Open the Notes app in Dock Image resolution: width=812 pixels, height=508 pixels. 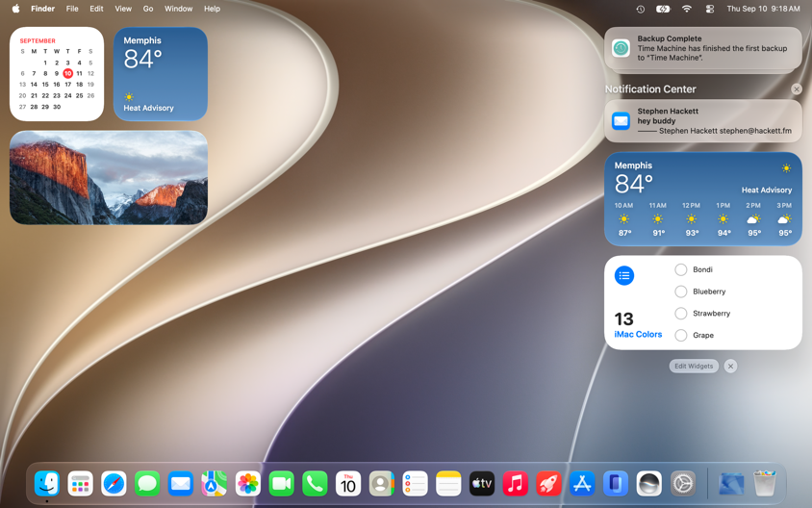coord(448,484)
